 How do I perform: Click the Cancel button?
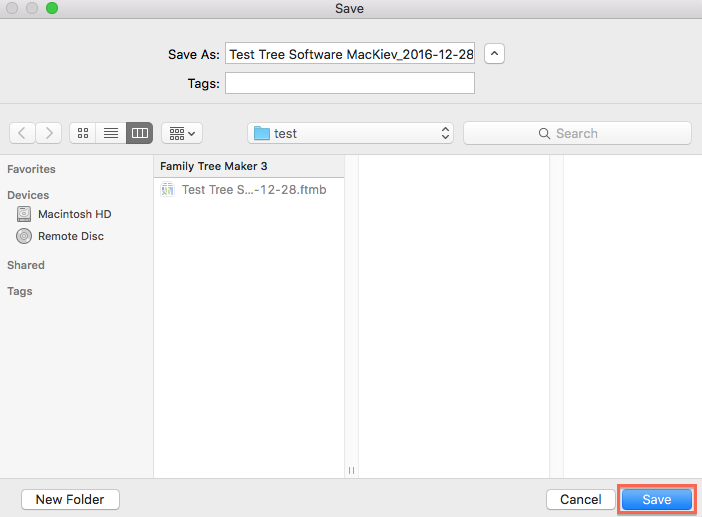[581, 499]
